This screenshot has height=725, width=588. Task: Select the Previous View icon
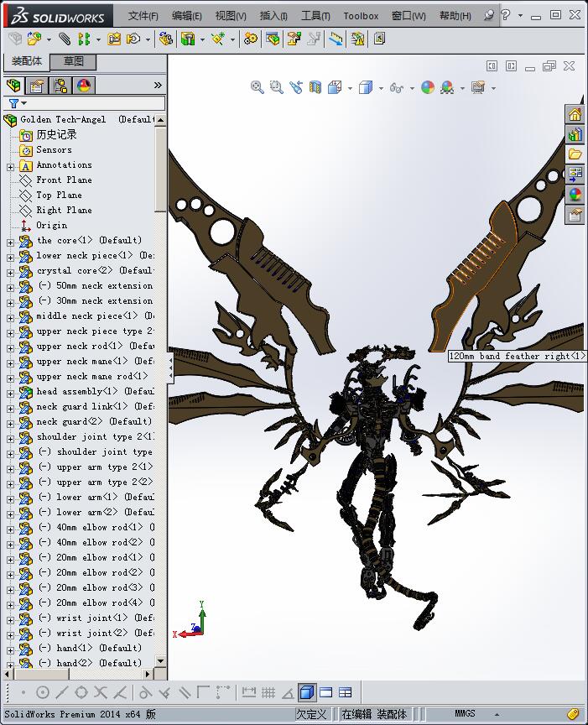pos(296,87)
